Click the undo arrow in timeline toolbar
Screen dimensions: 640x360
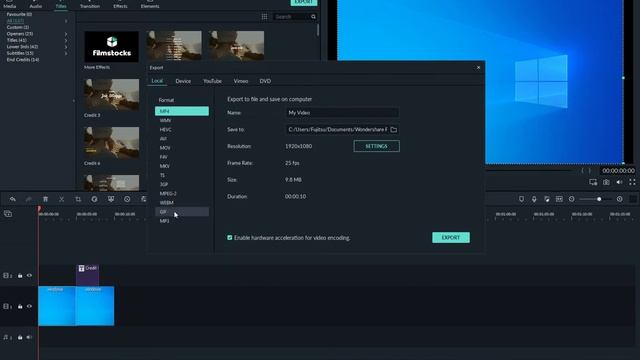(x=13, y=199)
